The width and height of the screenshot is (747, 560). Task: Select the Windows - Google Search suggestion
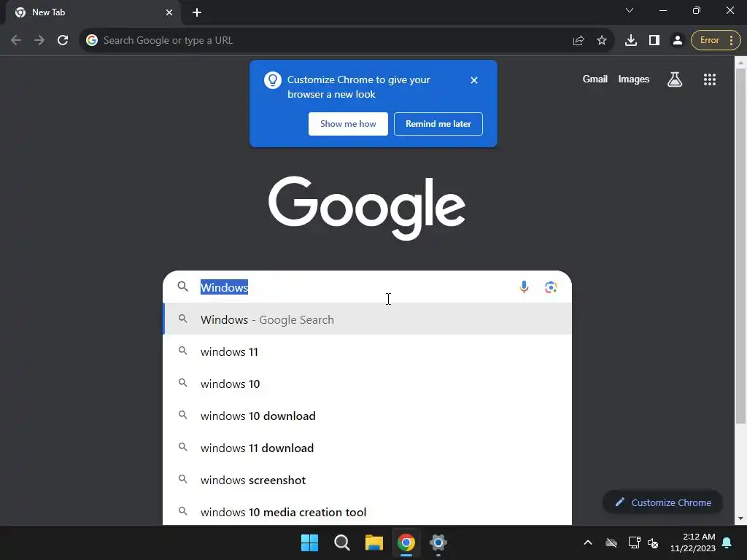pos(368,319)
